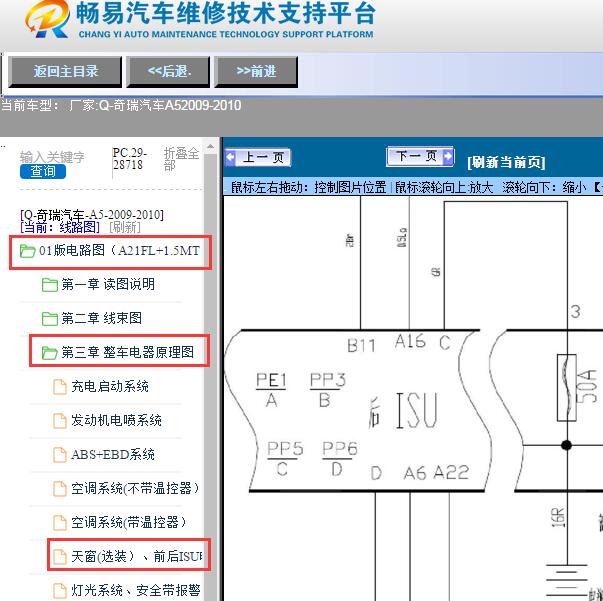This screenshot has width=603, height=601.
Task: Expand 第一章 读图说明 folder icon
Action: click(x=50, y=285)
